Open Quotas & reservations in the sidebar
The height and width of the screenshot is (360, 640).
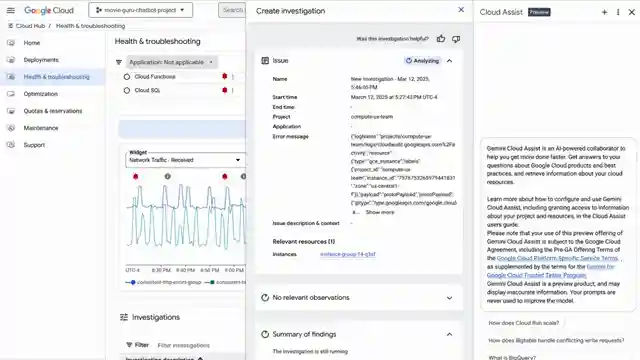click(x=52, y=111)
